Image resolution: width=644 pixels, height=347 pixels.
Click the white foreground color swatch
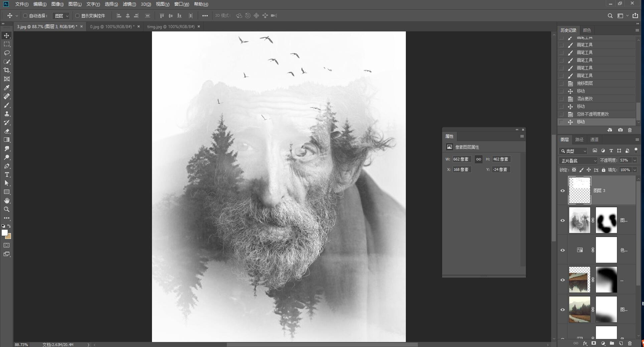(4, 233)
